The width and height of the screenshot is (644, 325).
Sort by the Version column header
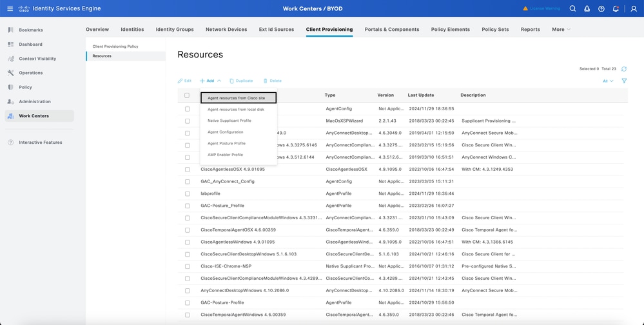(x=385, y=95)
